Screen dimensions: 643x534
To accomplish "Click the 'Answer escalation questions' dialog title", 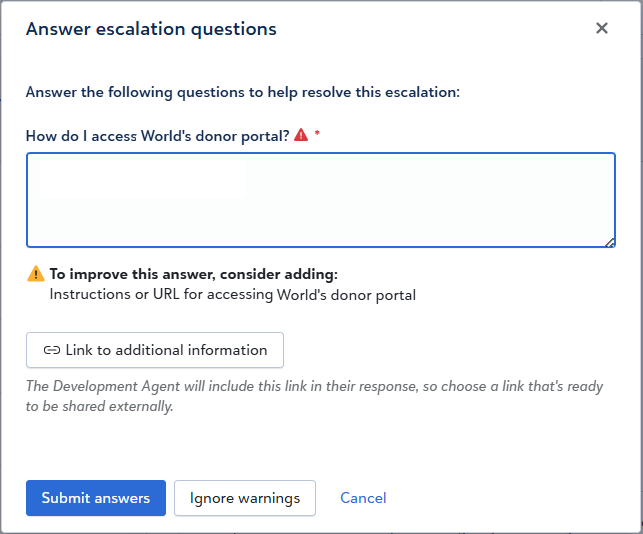I will tap(151, 30).
